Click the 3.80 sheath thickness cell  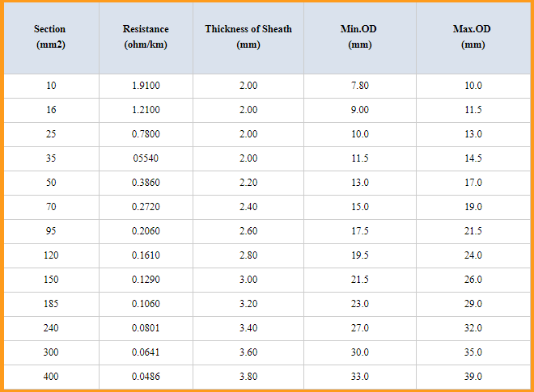(x=248, y=377)
